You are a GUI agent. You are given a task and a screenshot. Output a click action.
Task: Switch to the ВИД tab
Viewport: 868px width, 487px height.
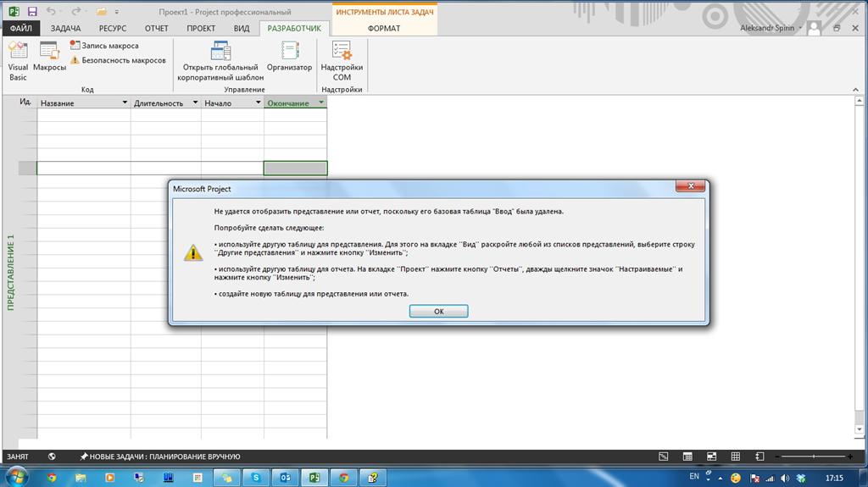(242, 28)
